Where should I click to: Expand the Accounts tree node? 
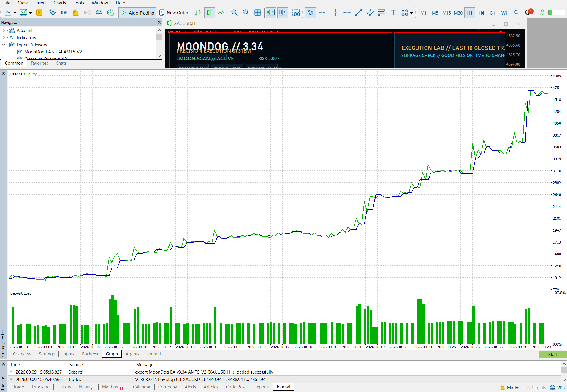(4, 31)
